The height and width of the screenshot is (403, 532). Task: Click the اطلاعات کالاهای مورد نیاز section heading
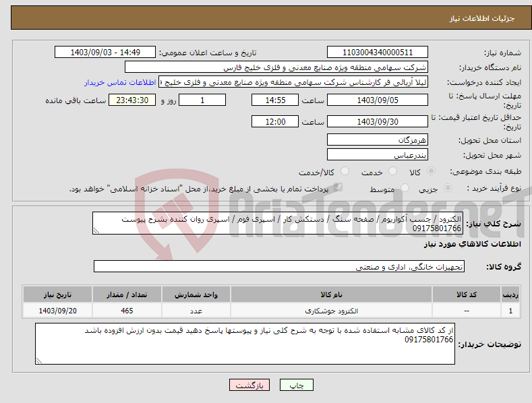[x=472, y=244]
